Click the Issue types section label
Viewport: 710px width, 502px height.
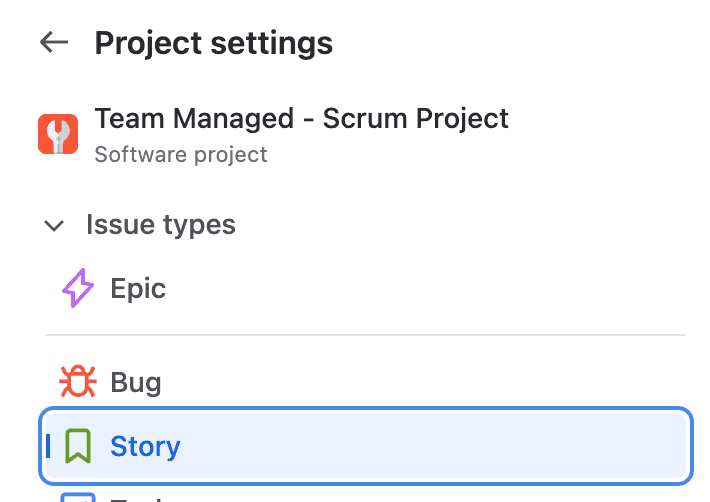tap(161, 225)
